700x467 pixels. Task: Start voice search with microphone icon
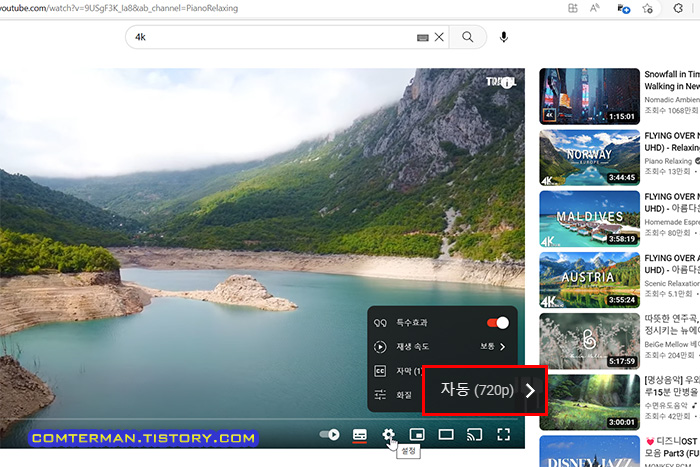click(x=504, y=37)
